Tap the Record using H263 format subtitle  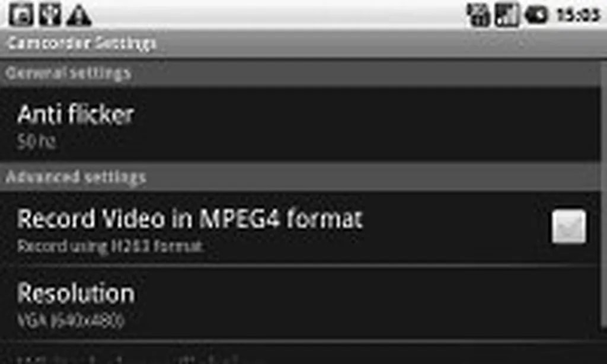[x=110, y=246]
